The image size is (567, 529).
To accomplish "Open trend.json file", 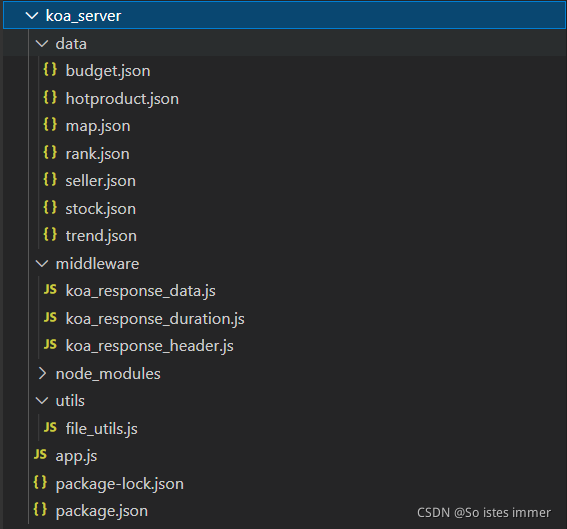I will (101, 236).
